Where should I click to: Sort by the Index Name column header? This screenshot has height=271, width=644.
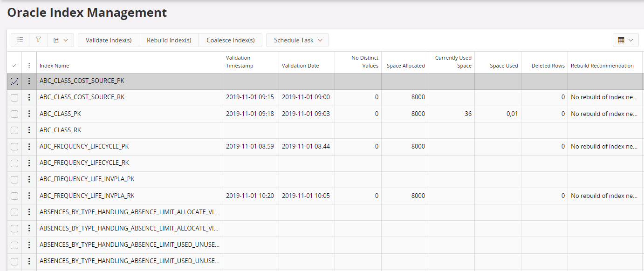(x=54, y=66)
